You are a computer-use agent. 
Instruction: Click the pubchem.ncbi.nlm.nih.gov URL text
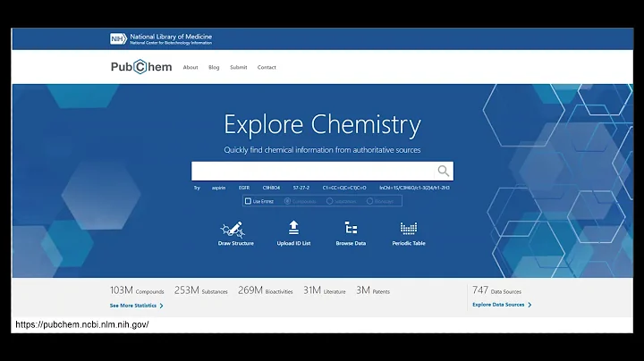coord(82,325)
